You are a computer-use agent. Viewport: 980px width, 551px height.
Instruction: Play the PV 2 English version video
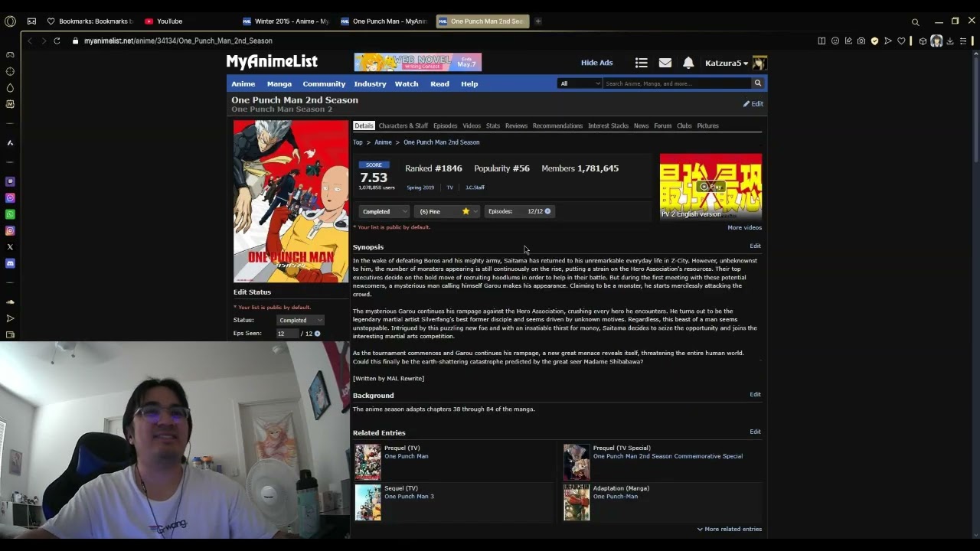pyautogui.click(x=710, y=186)
